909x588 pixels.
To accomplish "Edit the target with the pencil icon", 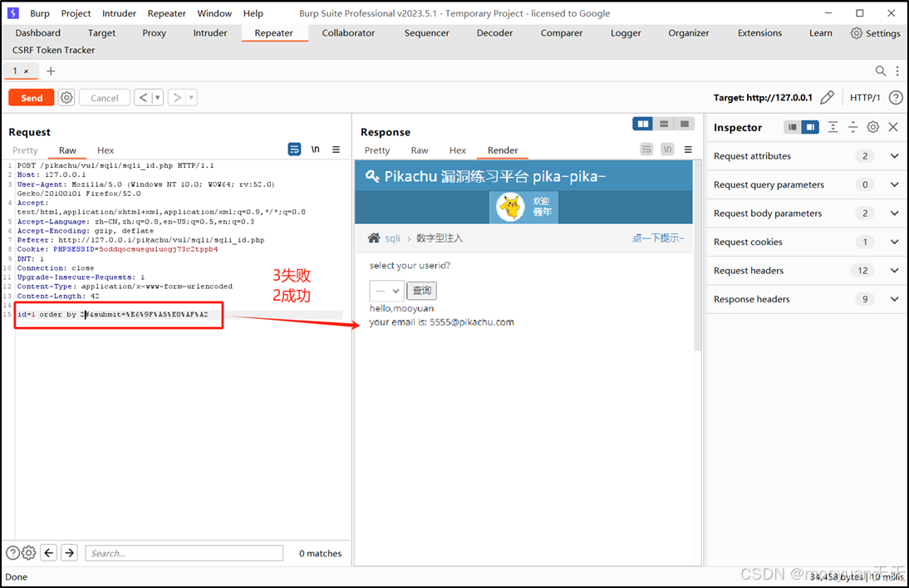I will click(x=828, y=97).
